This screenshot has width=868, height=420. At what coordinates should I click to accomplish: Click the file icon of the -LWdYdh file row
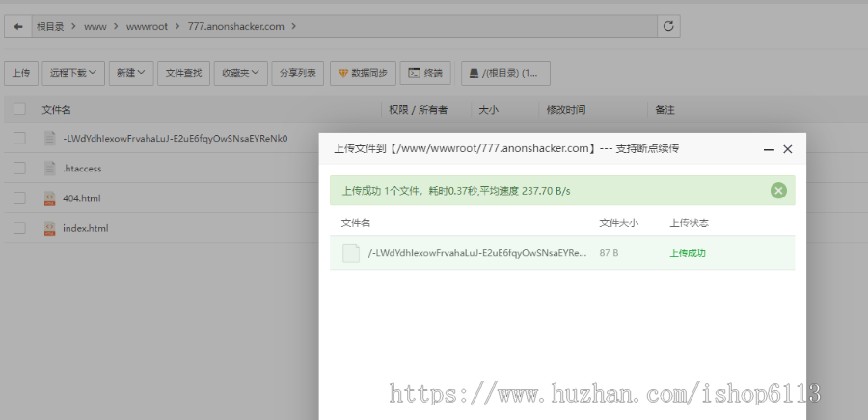pos(50,138)
